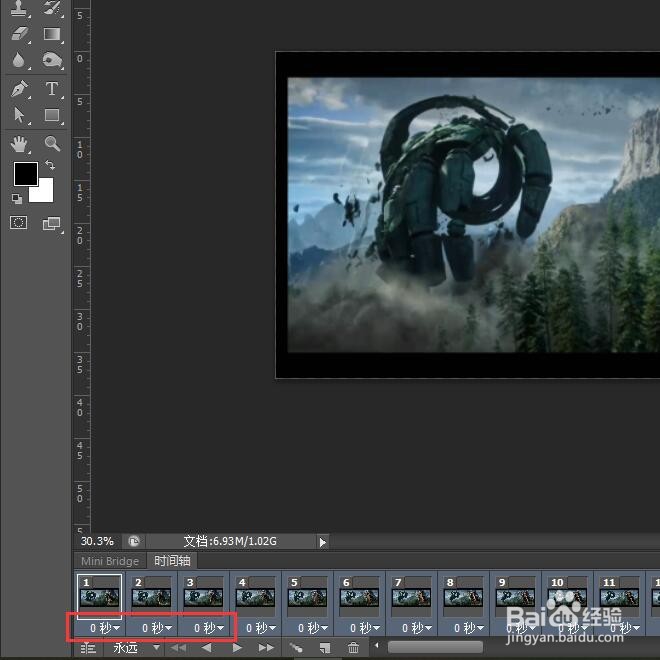Open frame 7 delay dropdown 0 秒
Image resolution: width=660 pixels, height=660 pixels.
coord(417,628)
